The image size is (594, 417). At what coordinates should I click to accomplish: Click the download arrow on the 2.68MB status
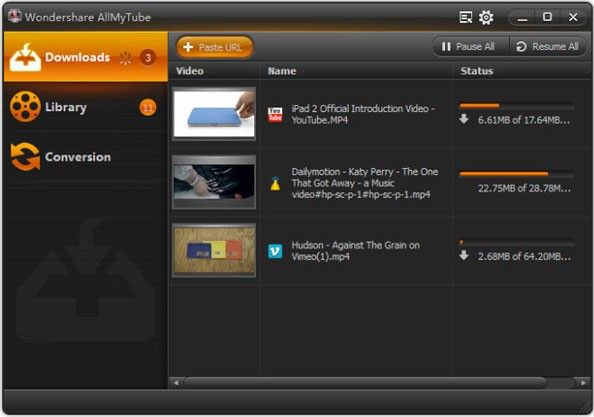(x=464, y=255)
